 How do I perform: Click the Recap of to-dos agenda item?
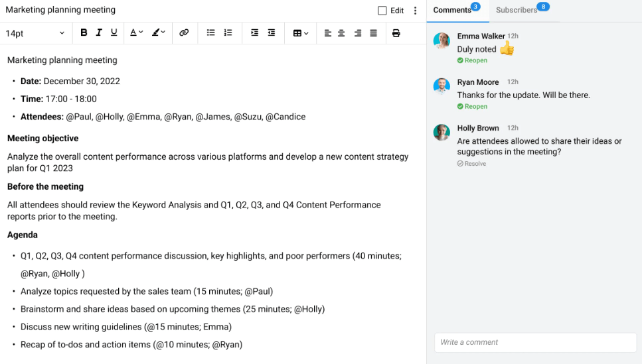(131, 344)
